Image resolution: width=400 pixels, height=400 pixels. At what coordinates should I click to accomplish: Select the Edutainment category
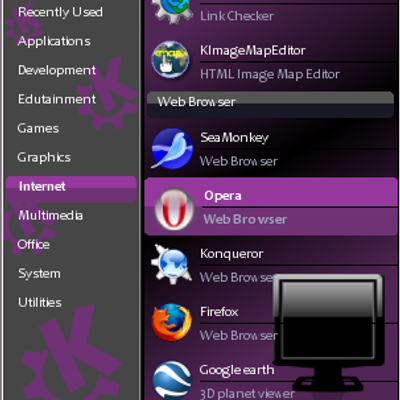coord(57,99)
